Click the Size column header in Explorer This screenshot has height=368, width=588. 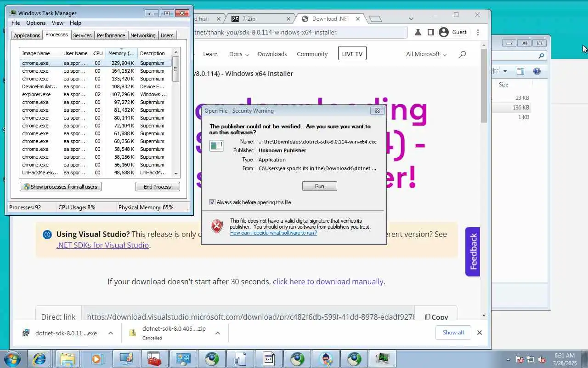coord(503,85)
